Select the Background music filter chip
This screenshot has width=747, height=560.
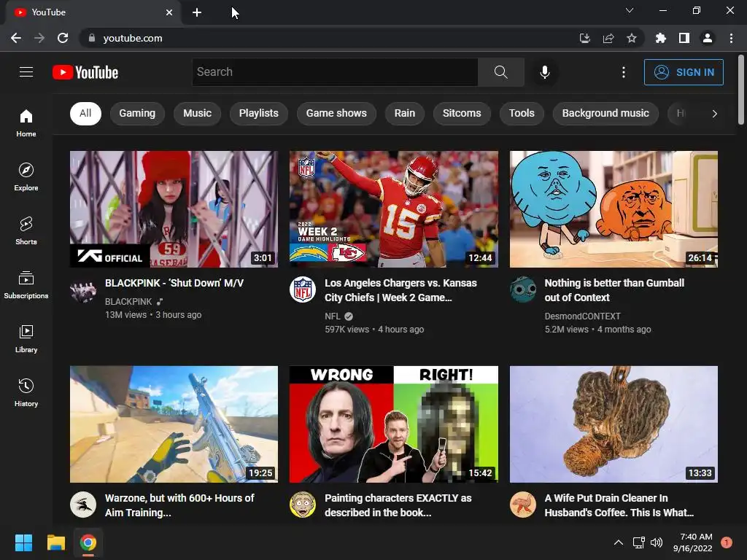coord(605,113)
